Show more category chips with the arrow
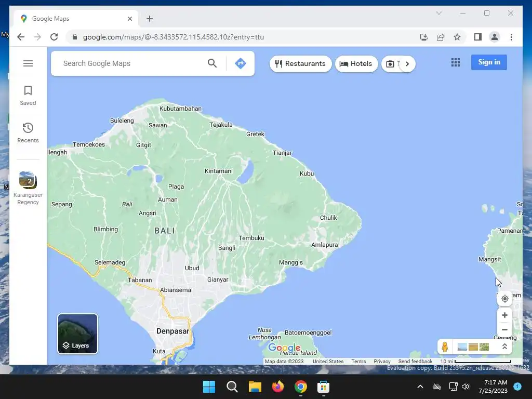The image size is (532, 399). 407,64
